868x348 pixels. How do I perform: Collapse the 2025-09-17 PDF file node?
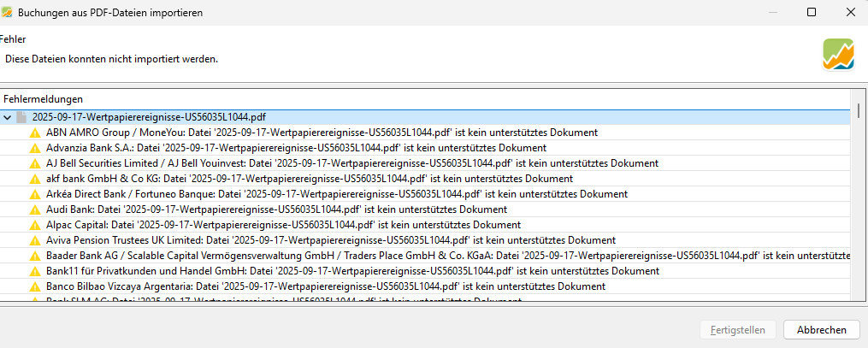(8, 117)
